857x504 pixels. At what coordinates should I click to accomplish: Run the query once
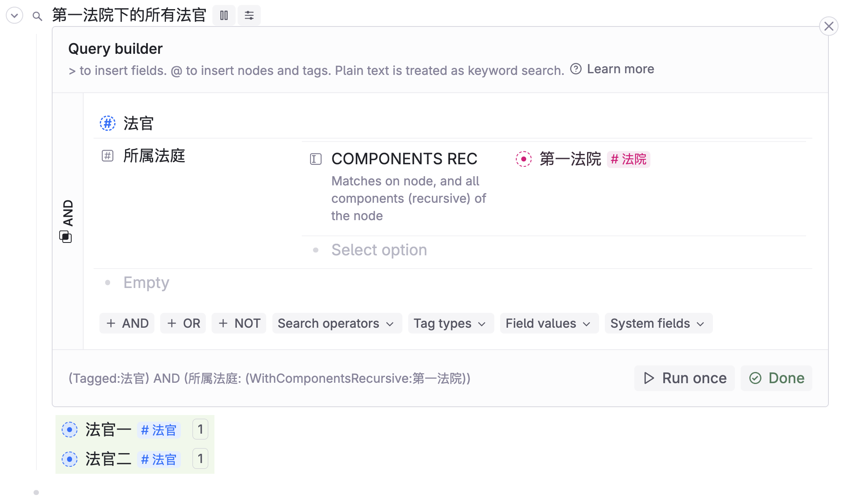coord(684,378)
